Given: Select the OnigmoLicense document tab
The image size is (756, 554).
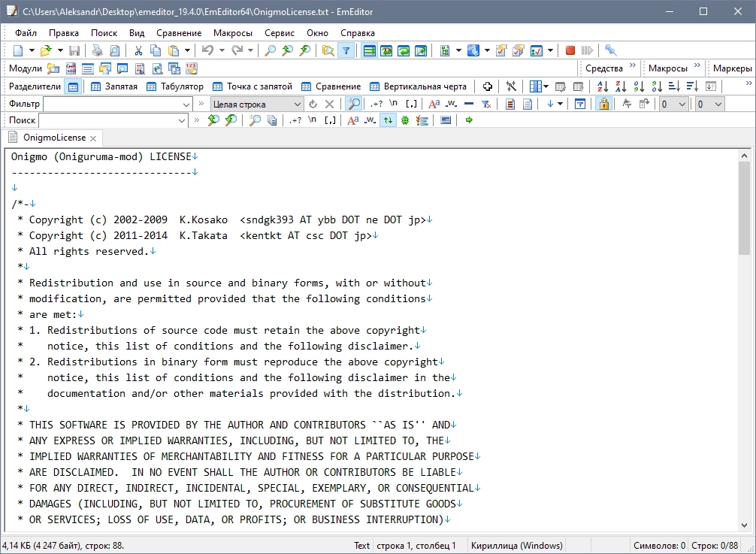Looking at the screenshot, I should tap(54, 138).
